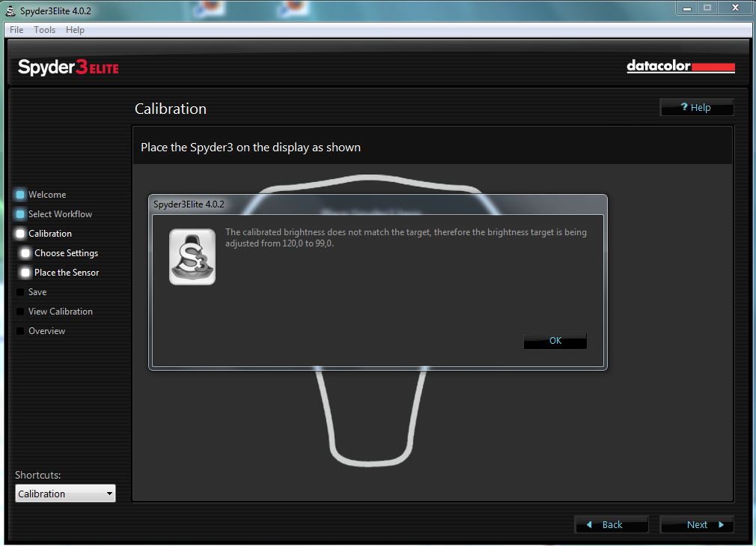Viewport: 756px width, 546px height.
Task: Select the Welcome step in sidebar
Action: click(46, 195)
